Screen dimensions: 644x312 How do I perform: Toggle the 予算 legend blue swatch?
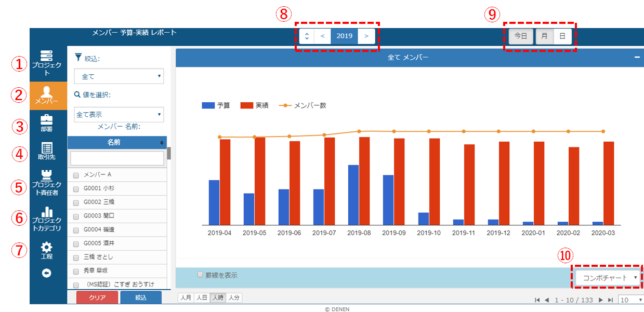pos(208,105)
